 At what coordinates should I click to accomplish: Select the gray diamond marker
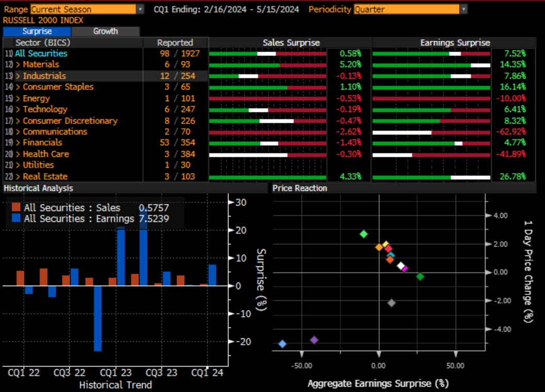pos(391,303)
